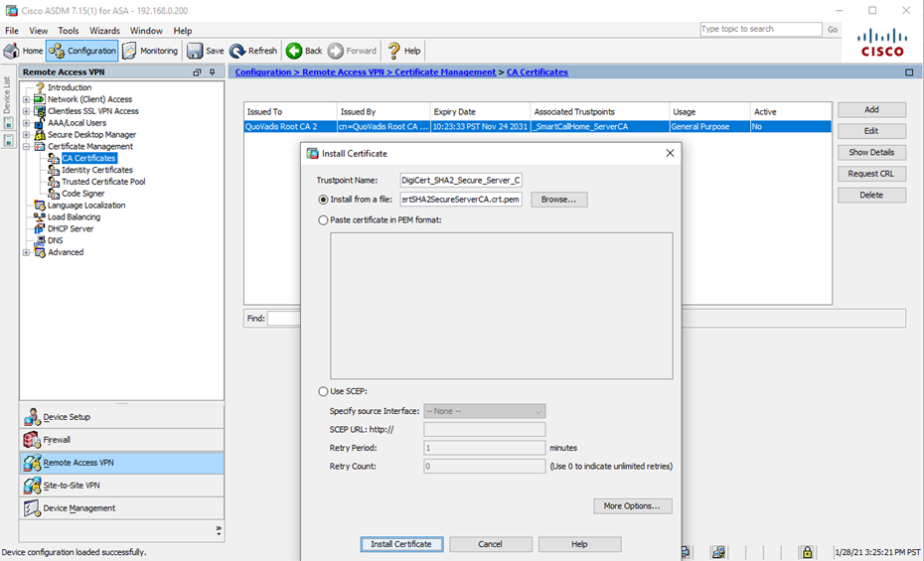Click the Forward arrow icon
The image size is (924, 561).
335,51
